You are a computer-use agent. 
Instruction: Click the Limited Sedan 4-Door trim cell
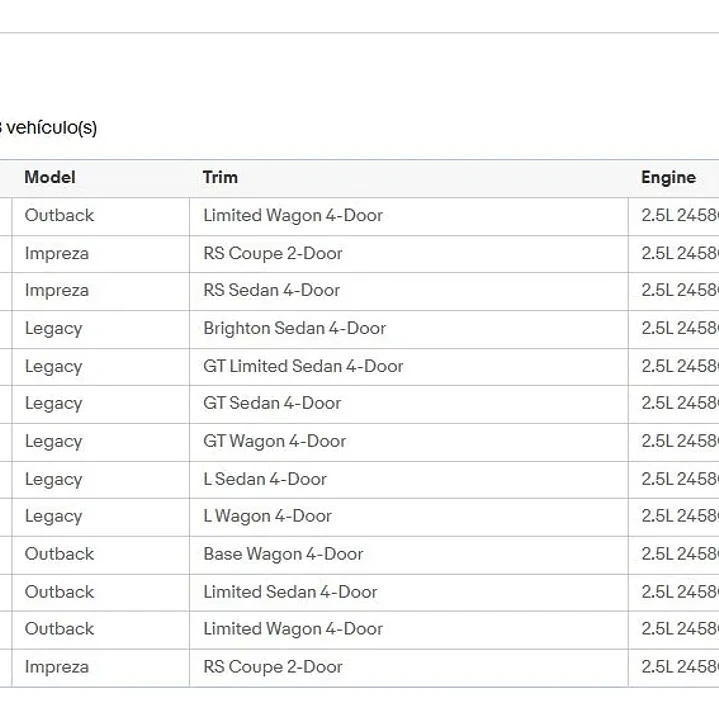tap(409, 592)
